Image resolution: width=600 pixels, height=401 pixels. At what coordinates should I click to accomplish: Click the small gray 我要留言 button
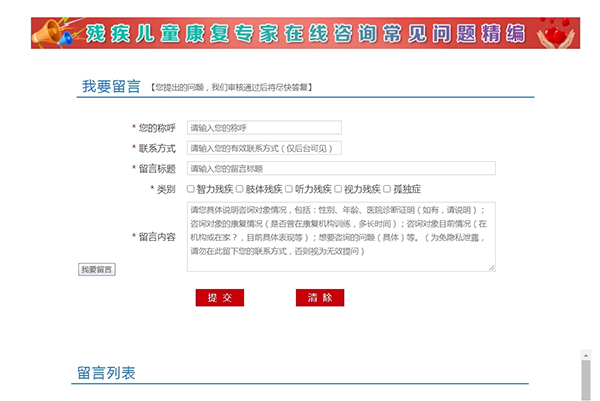coord(97,269)
